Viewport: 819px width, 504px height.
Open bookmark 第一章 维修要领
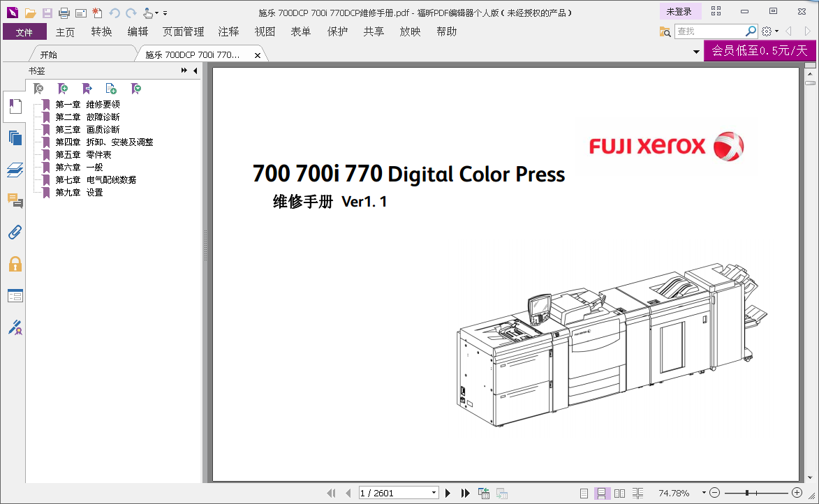87,105
